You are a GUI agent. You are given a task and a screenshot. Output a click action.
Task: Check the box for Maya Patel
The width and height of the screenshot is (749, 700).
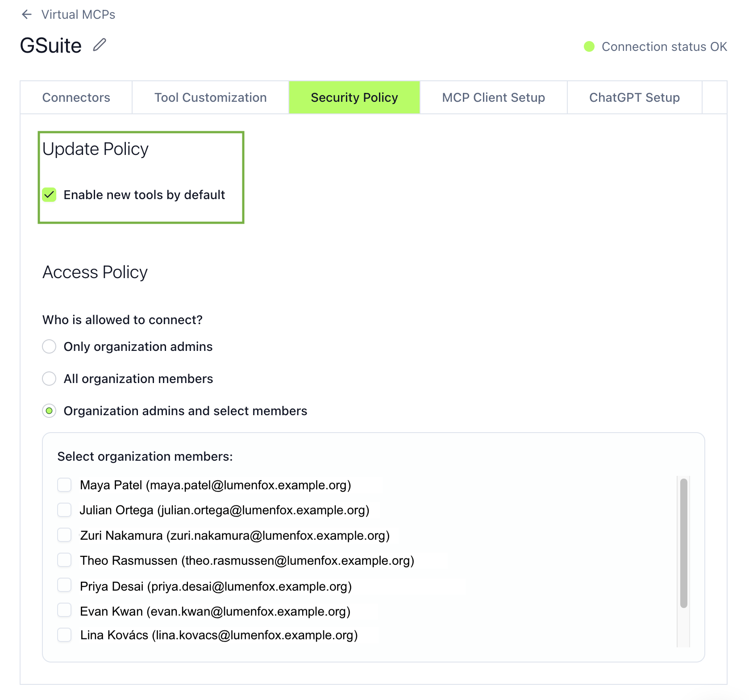(64, 485)
